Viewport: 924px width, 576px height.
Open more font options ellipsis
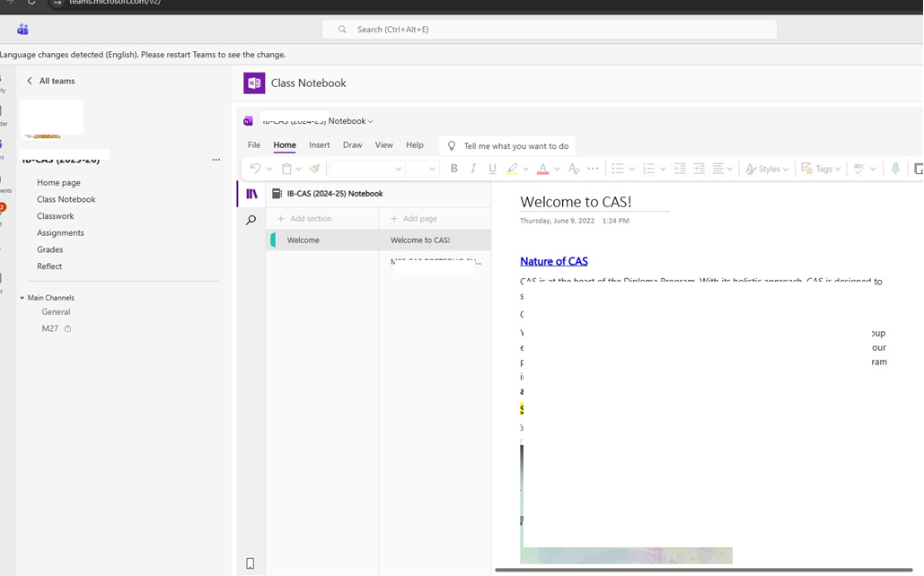coord(593,169)
